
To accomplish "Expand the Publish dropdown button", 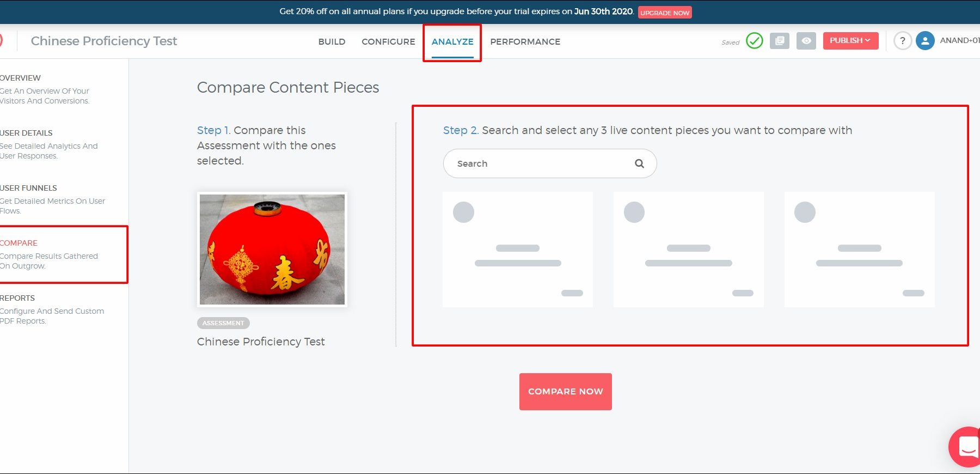I will click(850, 41).
